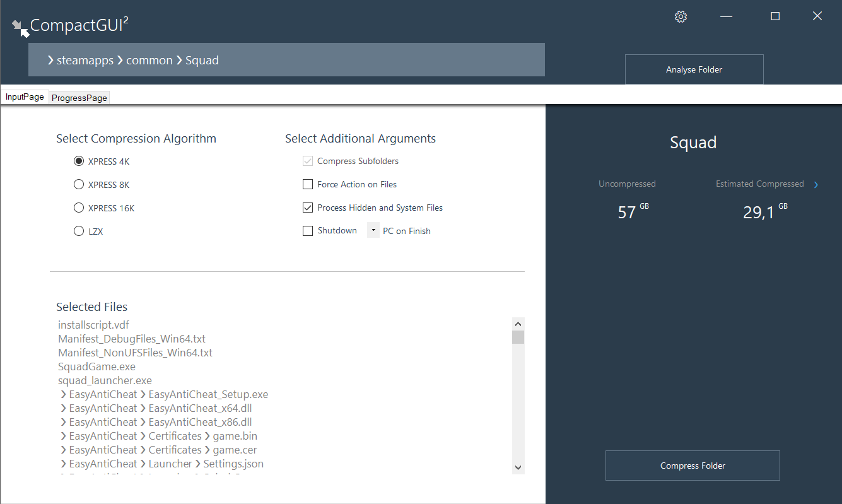Click the selected files scrollbar down arrow
Viewport: 842px width, 504px height.
coord(518,467)
